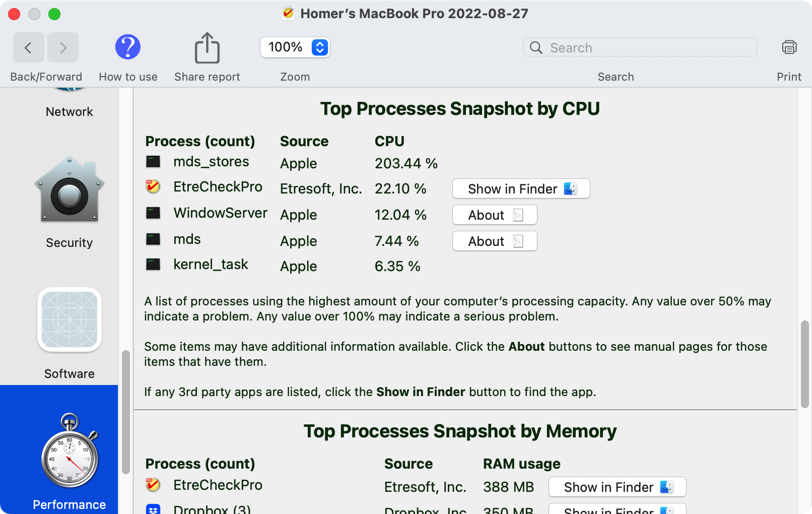This screenshot has width=812, height=514.
Task: Show EtreCheckPro memory process in Finder
Action: click(617, 487)
